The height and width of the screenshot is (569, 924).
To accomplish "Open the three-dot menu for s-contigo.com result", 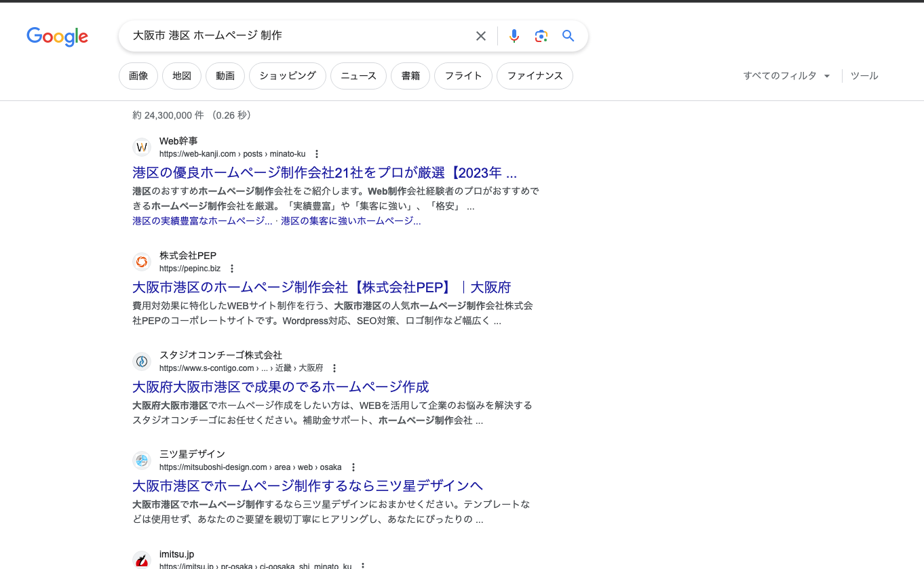I will pyautogui.click(x=334, y=368).
